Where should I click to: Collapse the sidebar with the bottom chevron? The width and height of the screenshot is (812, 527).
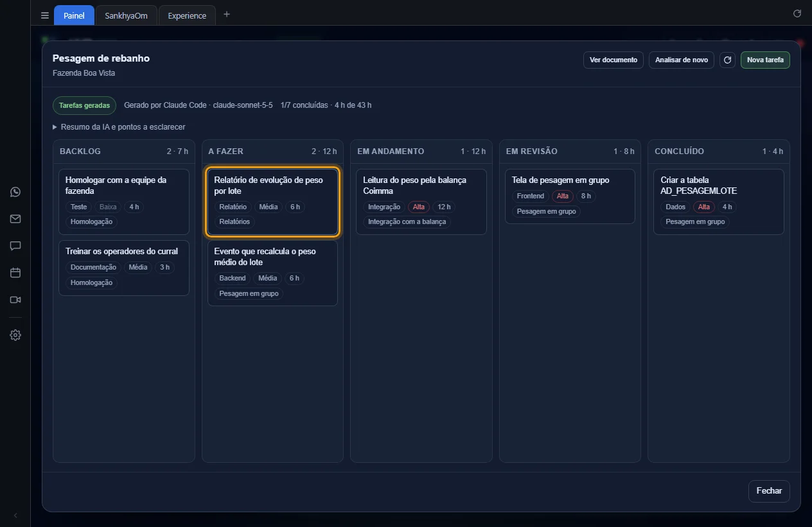click(x=15, y=515)
